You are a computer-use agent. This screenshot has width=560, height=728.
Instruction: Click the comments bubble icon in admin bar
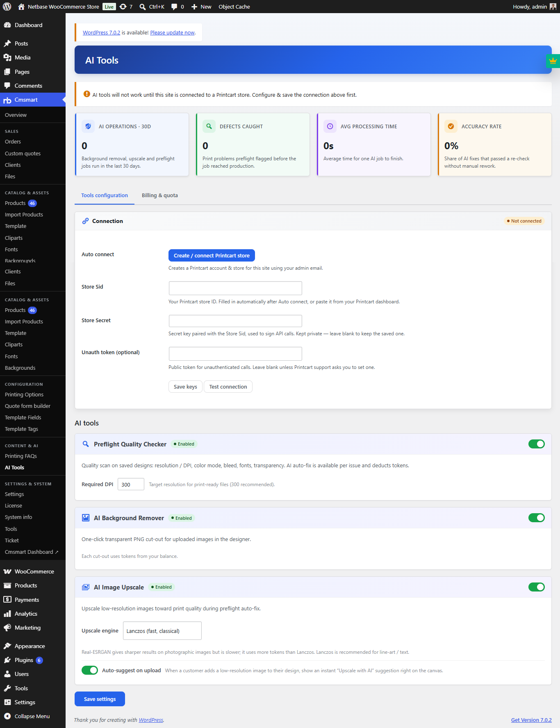coord(174,7)
